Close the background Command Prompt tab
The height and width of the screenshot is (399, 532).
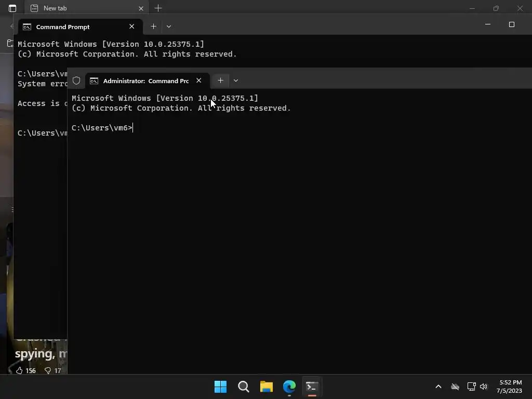[131, 26]
